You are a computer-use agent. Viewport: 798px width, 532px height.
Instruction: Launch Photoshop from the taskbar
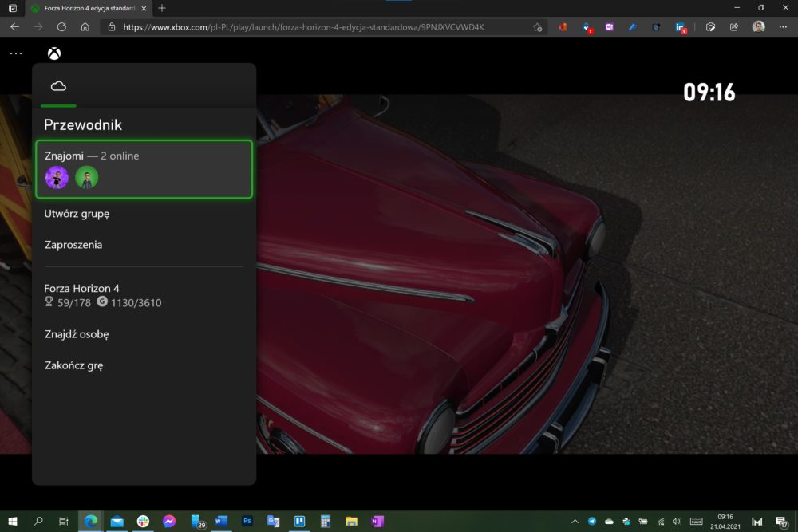pos(247,522)
